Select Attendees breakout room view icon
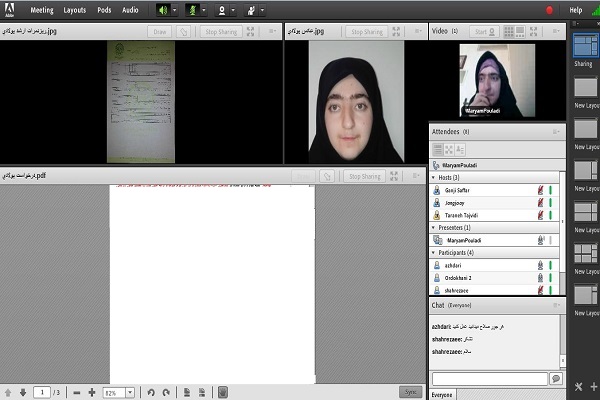 tap(449, 150)
